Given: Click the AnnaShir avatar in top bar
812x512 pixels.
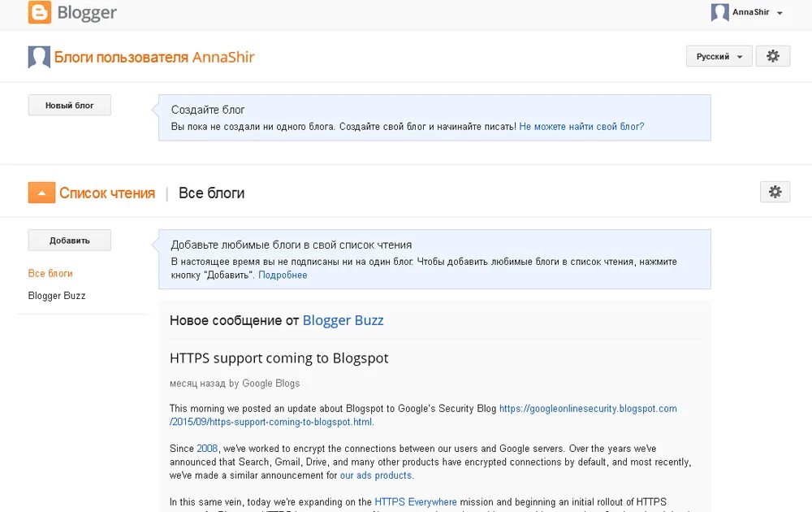Looking at the screenshot, I should click(719, 12).
